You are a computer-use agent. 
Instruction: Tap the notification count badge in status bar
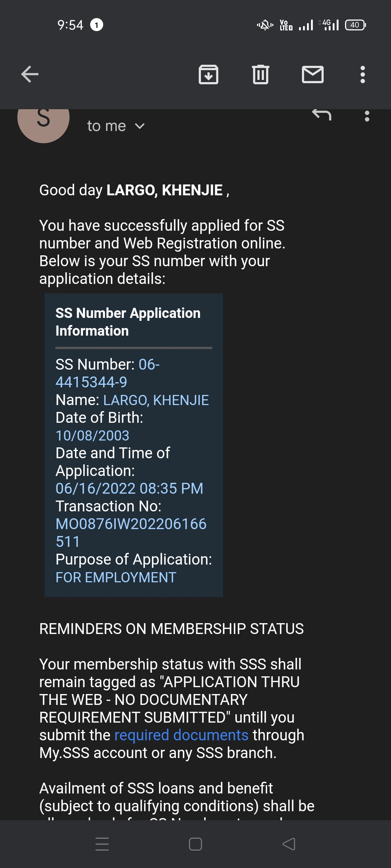coord(96,25)
